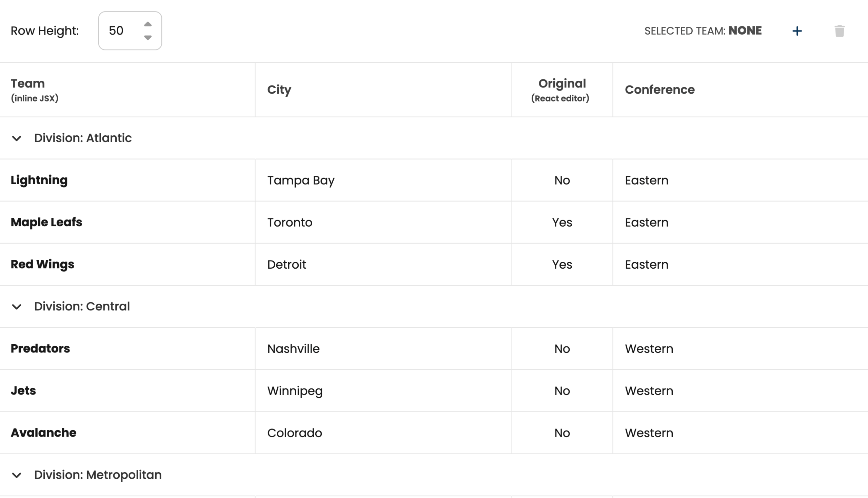The width and height of the screenshot is (868, 498).
Task: Click the Nashville city cell
Action: (293, 348)
